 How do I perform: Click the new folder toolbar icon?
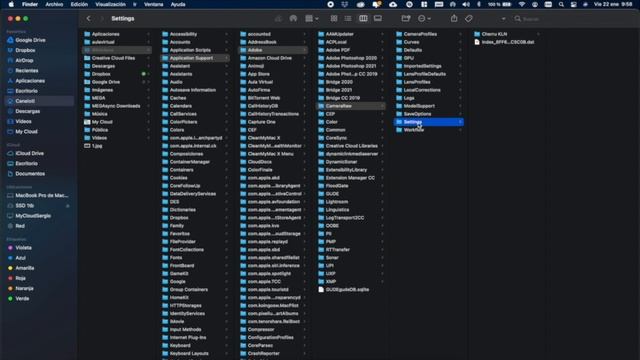pyautogui.click(x=406, y=19)
